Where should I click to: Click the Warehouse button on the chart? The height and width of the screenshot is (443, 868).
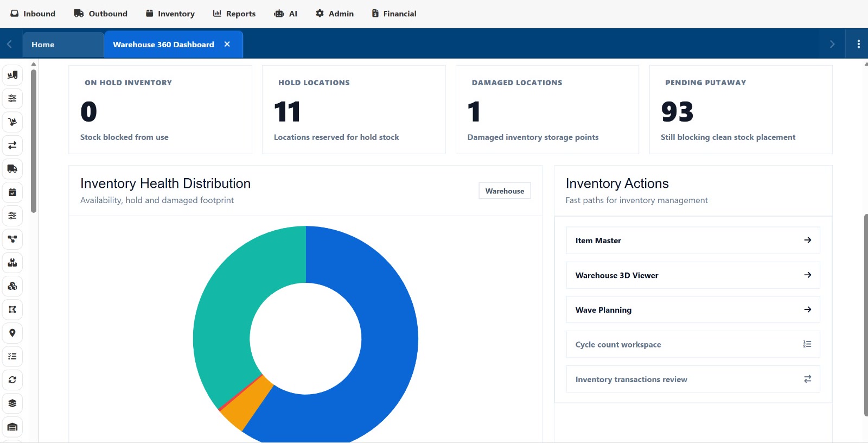tap(505, 191)
